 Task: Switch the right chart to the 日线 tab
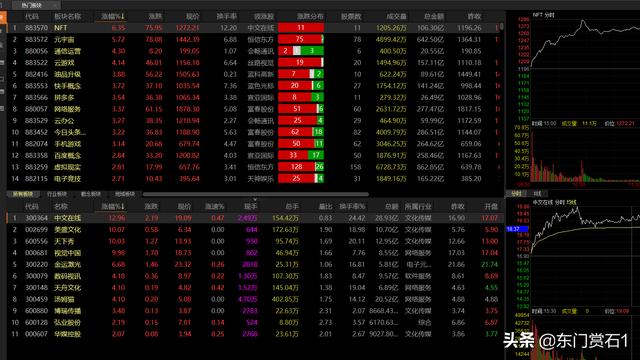[x=537, y=194]
